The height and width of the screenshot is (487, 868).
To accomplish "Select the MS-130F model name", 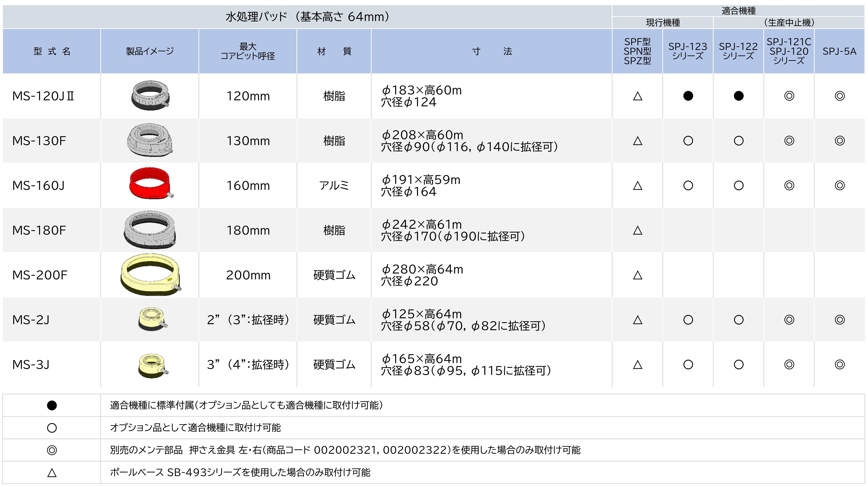I will [39, 141].
